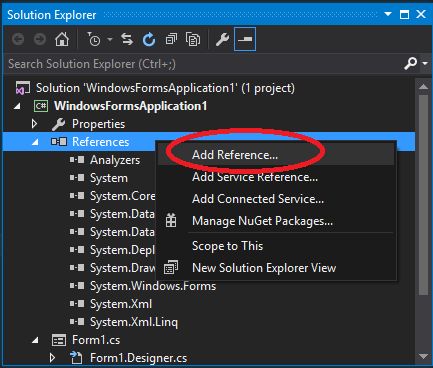The image size is (433, 368).
Task: Click the Collapse All icon
Action: point(171,40)
